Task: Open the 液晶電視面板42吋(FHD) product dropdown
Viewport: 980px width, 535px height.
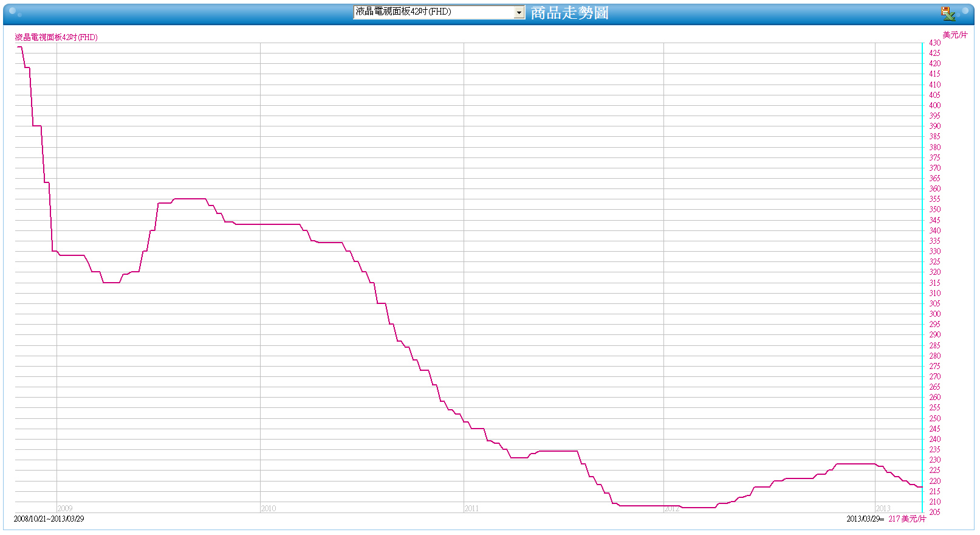Action: pyautogui.click(x=439, y=12)
